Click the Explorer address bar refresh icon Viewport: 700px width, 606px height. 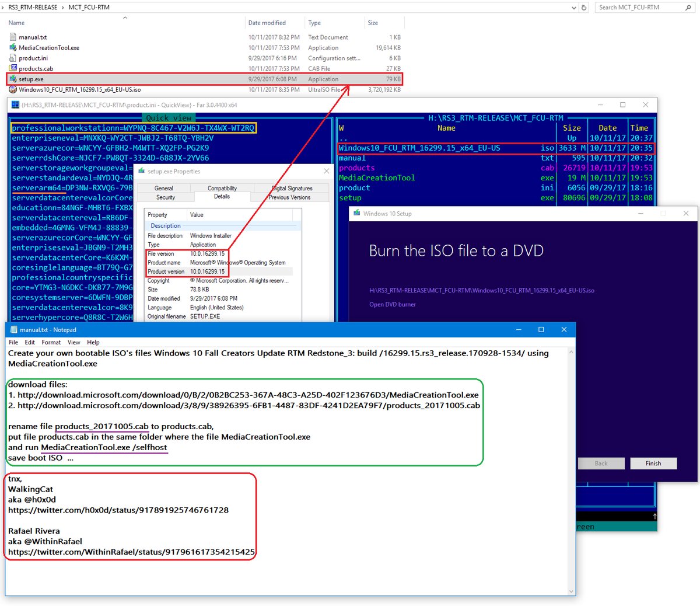click(x=584, y=8)
